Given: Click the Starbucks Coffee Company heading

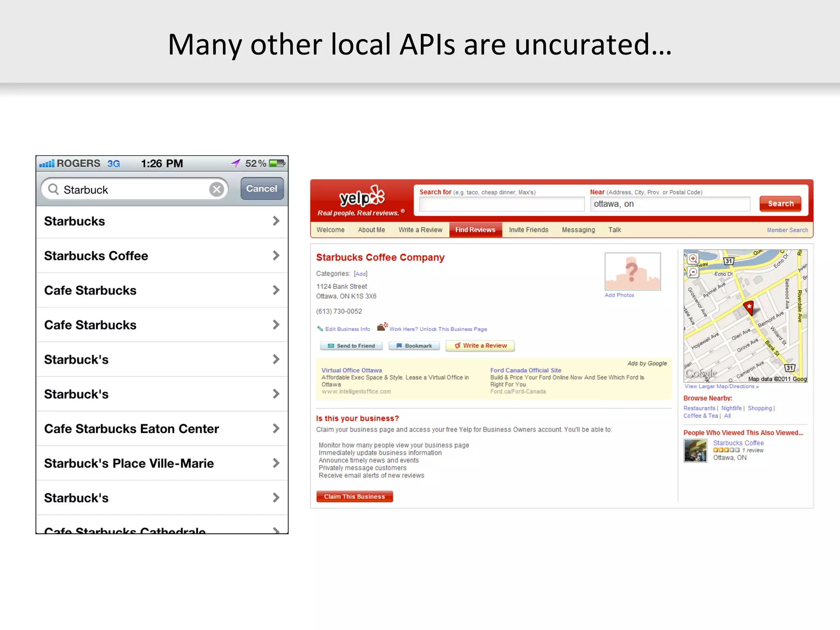Looking at the screenshot, I should coord(380,257).
